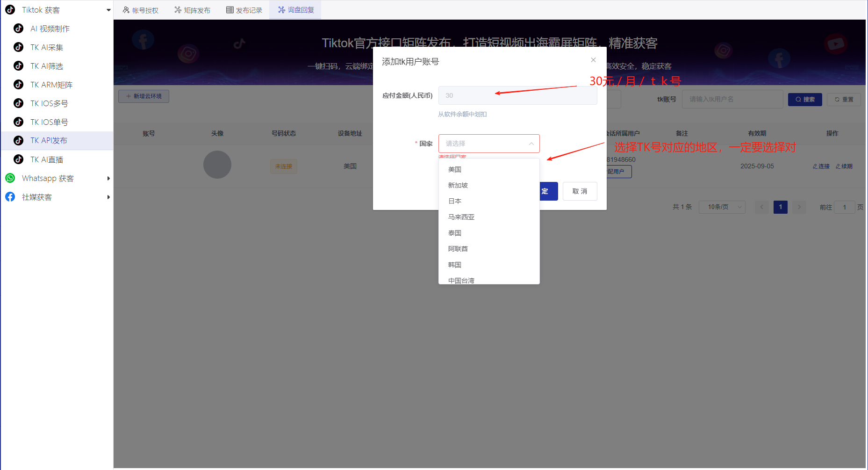Open the 10条/页 page size dropdown
The image size is (868, 470).
click(722, 207)
